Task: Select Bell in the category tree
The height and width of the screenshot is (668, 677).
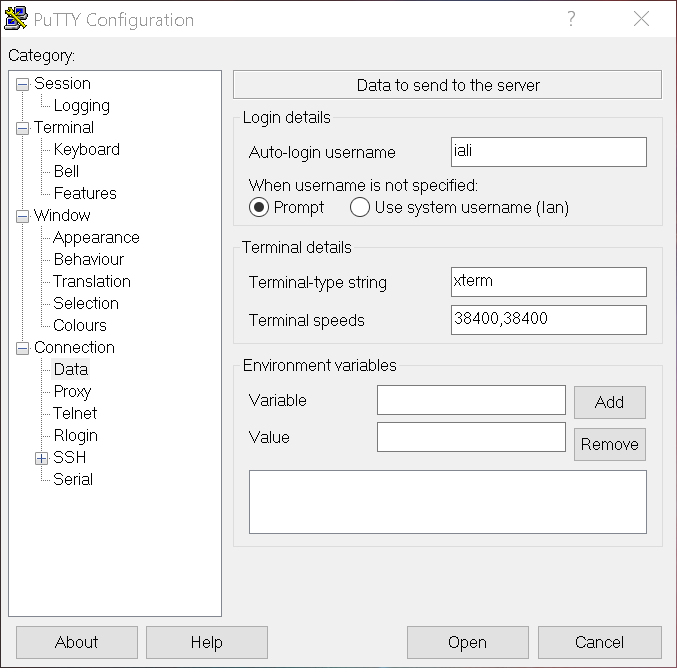Action: click(66, 171)
